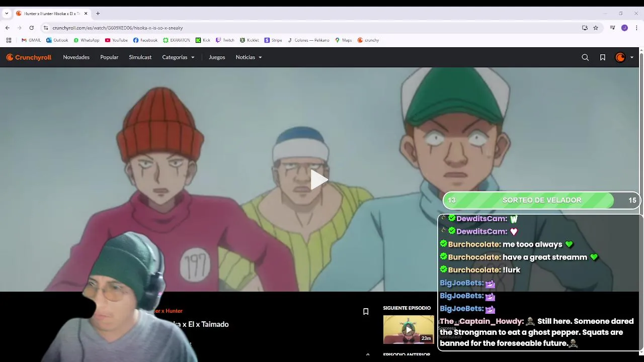Click the SIGUIENTE EPISODIO label
The width and height of the screenshot is (644, 362).
407,308
